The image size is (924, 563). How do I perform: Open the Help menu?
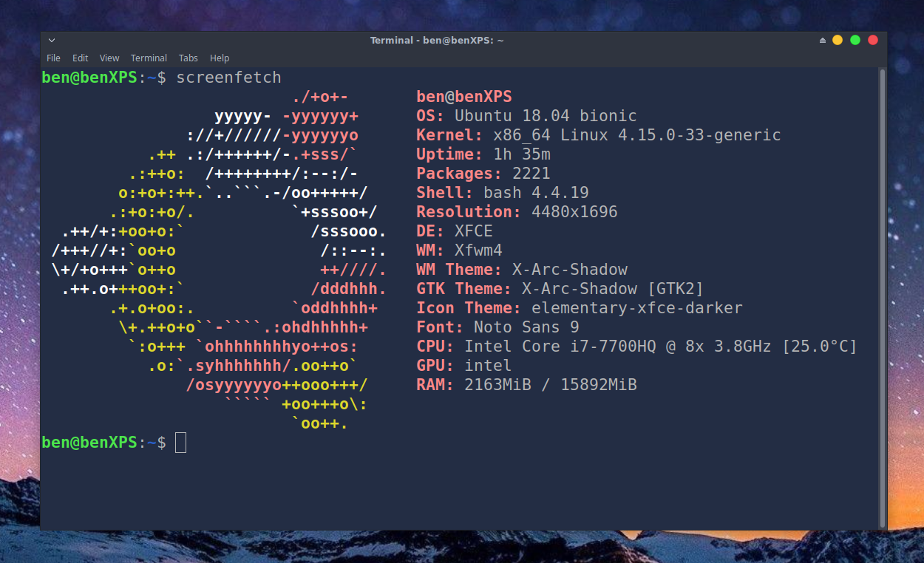coord(220,58)
